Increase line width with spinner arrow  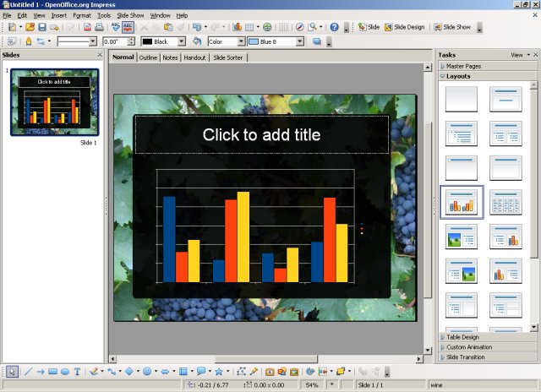[131, 40]
